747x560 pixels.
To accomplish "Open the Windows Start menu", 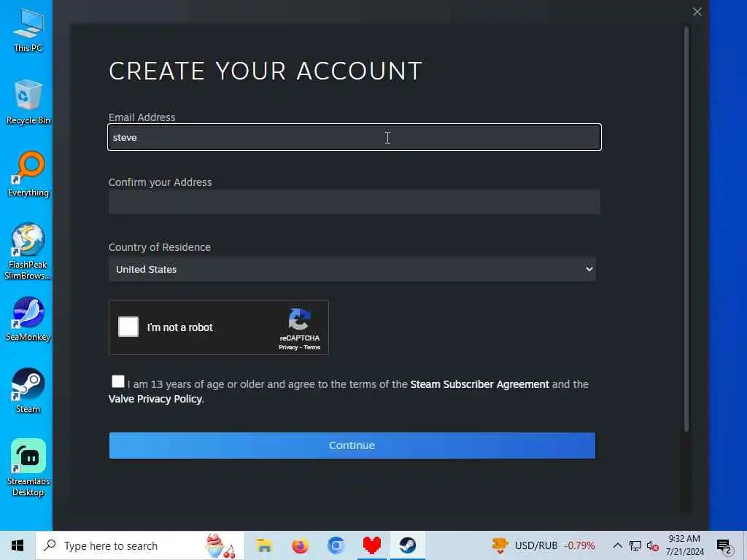I will pos(18,545).
